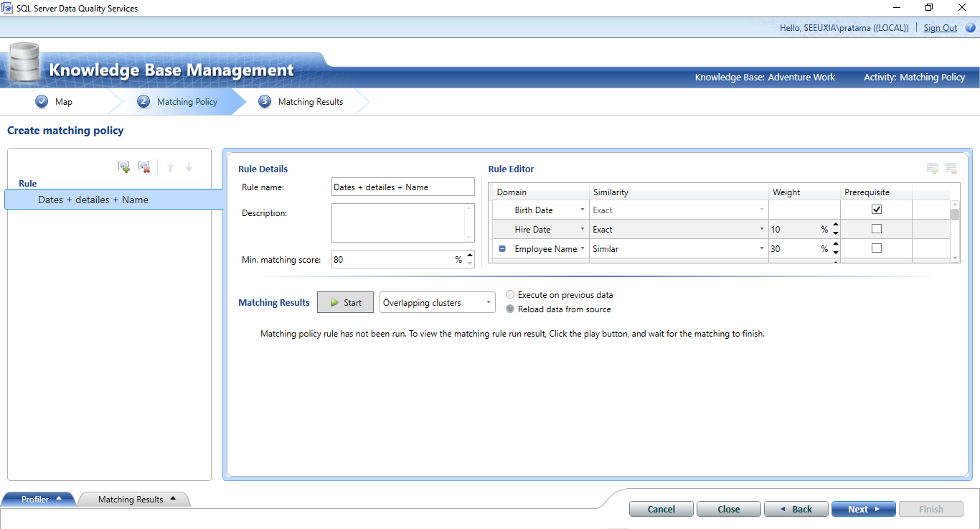Toggle the Birth Date prerequisite checkbox

click(x=876, y=210)
